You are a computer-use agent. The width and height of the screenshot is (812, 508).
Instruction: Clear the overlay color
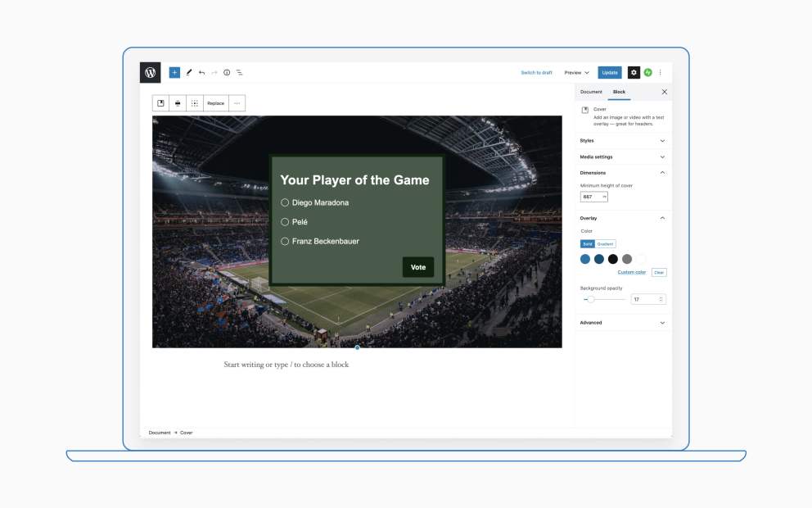659,272
